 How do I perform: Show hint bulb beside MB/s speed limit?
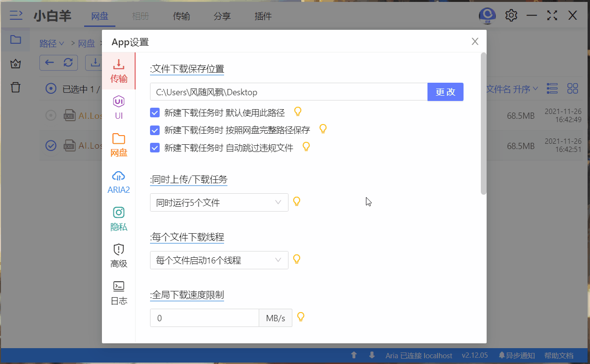coord(301,317)
